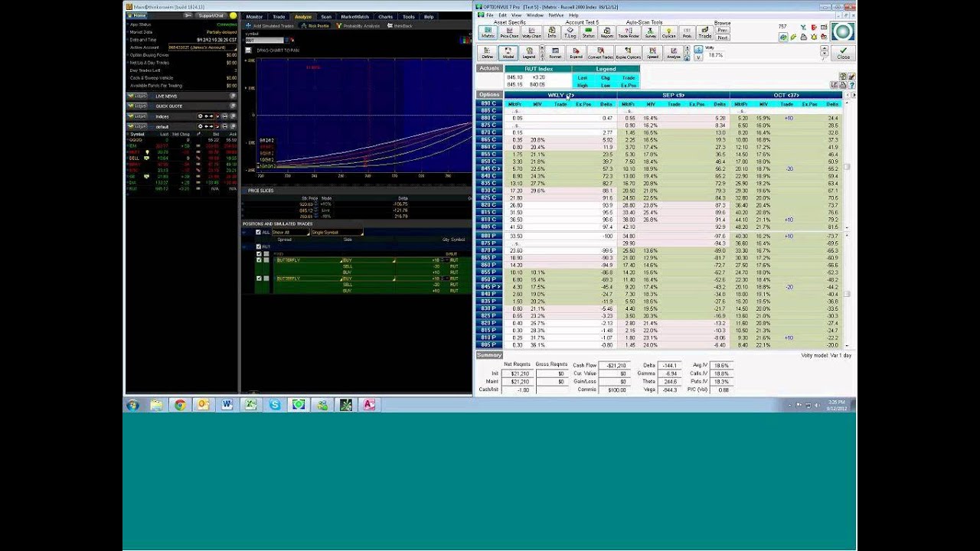Open the Survey auto-scan tool

pos(651,33)
